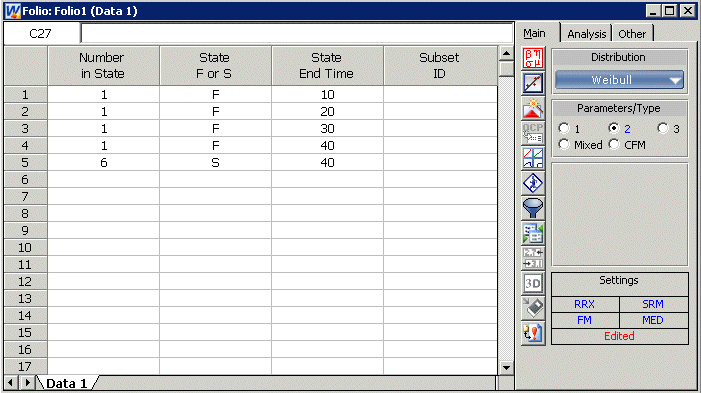Choose the CFM type radio button
The width and height of the screenshot is (701, 393).
click(614, 144)
